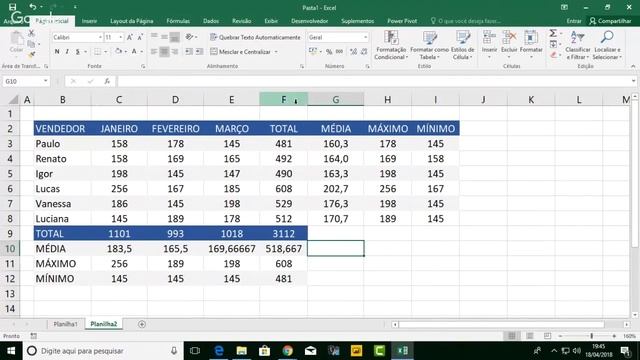
Task: Open the Calibri font name dropdown
Action: [100, 37]
